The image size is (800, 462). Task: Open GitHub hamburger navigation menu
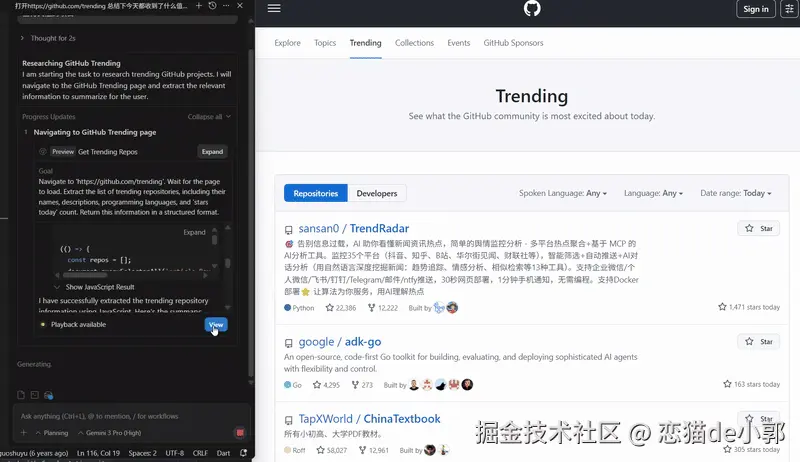pyautogui.click(x=274, y=8)
